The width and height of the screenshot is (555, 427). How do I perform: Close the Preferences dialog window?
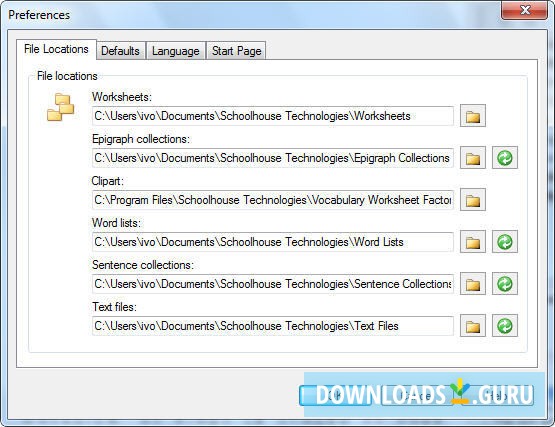(525, 10)
